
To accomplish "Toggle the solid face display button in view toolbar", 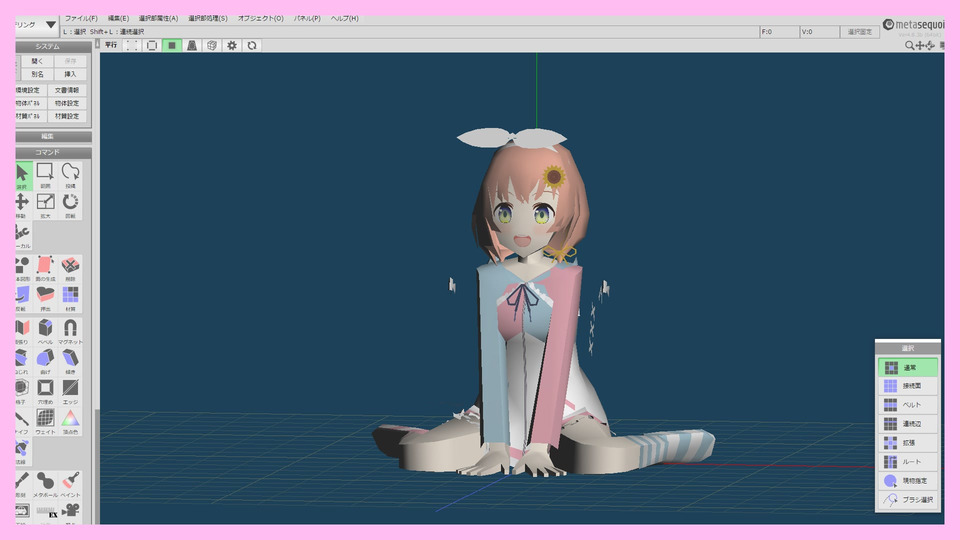I will [172, 45].
